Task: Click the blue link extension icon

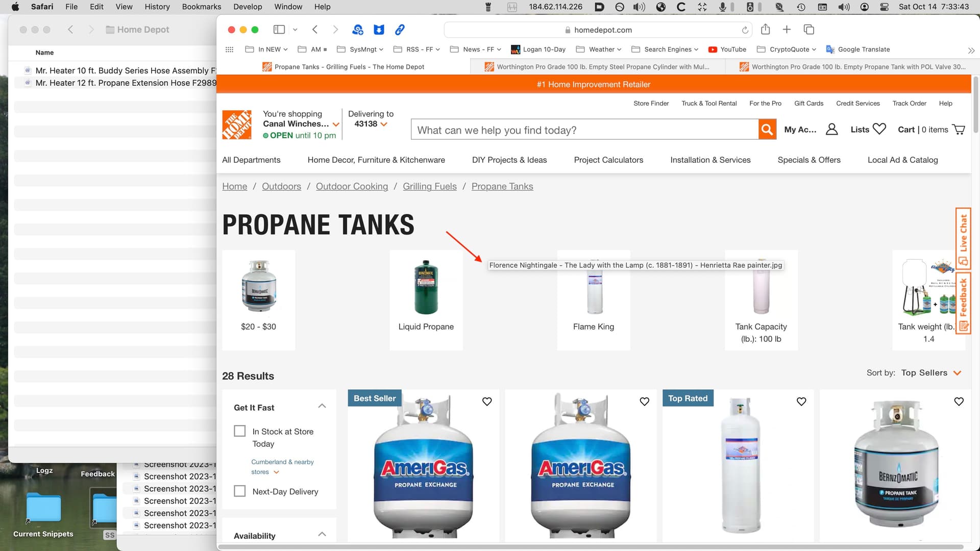Action: [x=400, y=30]
